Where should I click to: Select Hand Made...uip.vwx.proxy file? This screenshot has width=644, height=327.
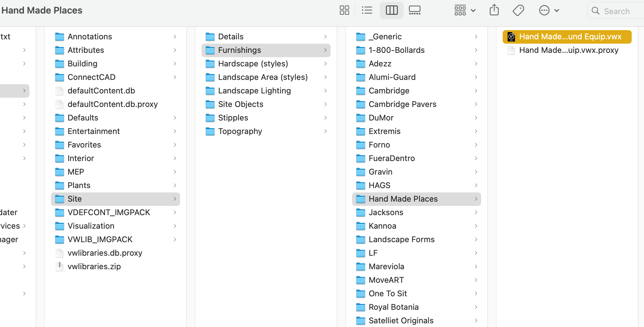[569, 50]
